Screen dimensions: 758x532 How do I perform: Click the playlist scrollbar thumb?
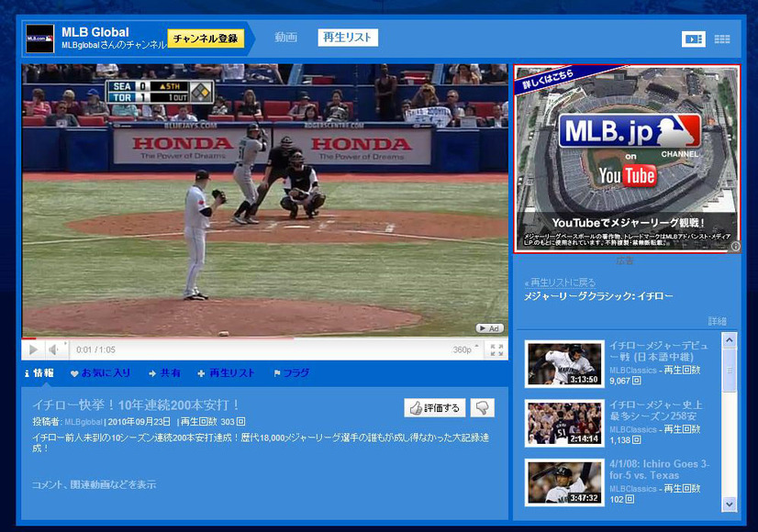coord(729,371)
